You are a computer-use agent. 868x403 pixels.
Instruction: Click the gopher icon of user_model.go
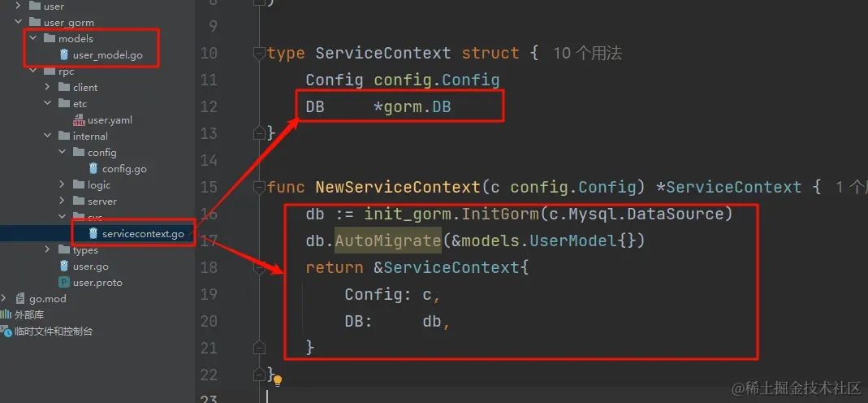[64, 54]
